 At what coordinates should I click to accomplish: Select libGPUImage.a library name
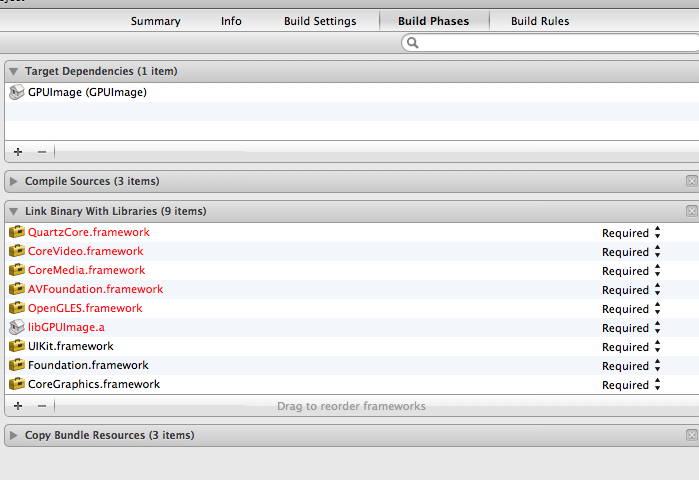(66, 327)
